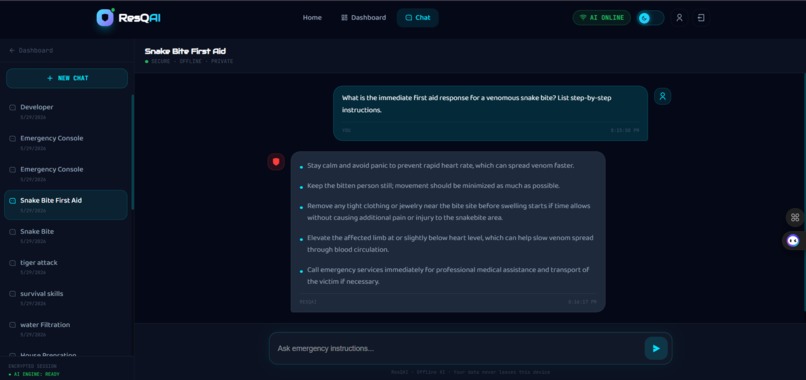Open the Snake Bite chat entry
Screen dimensions: 806x380
pos(66,236)
